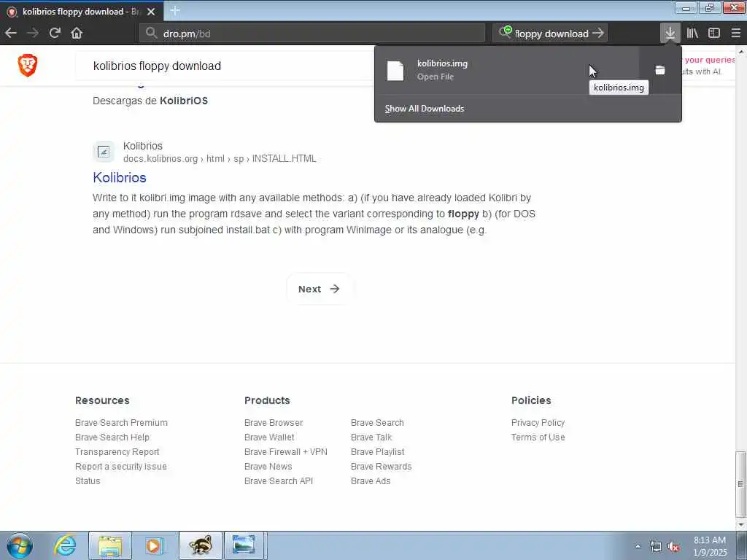Open Brave Browser product link
This screenshot has width=747, height=560.
[x=274, y=423]
